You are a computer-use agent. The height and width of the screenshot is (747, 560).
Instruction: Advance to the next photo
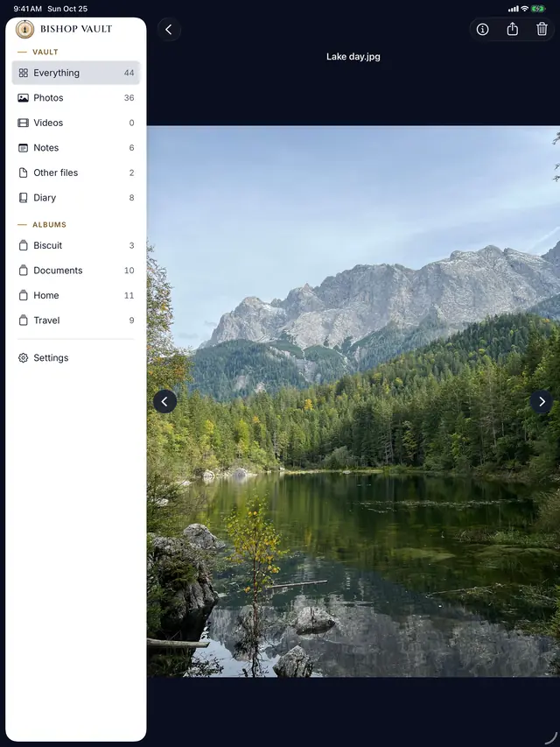point(542,402)
